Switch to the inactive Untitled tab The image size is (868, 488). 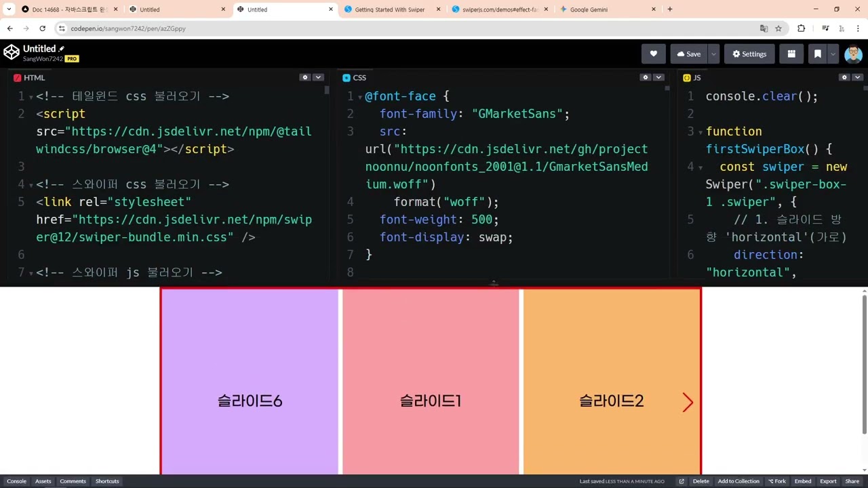[178, 9]
